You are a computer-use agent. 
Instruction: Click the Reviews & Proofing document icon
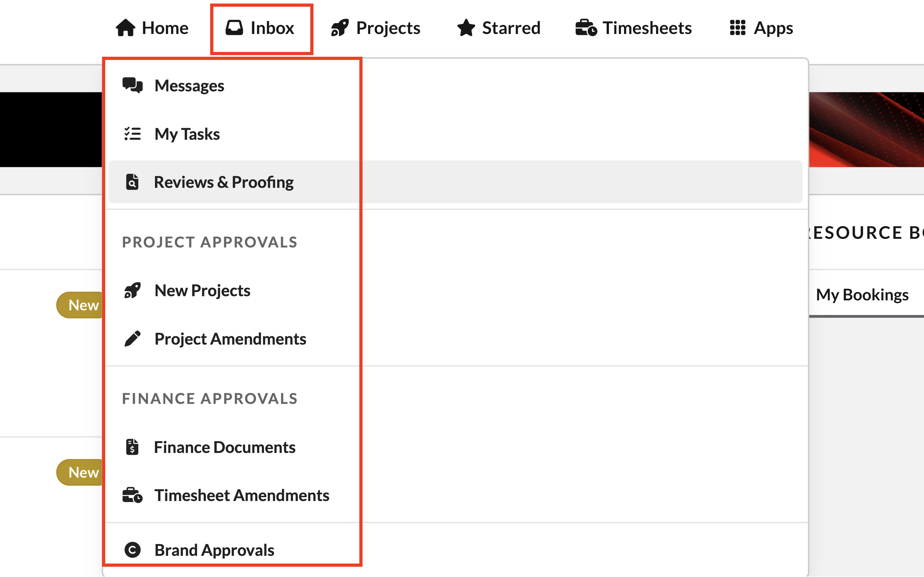pyautogui.click(x=132, y=182)
